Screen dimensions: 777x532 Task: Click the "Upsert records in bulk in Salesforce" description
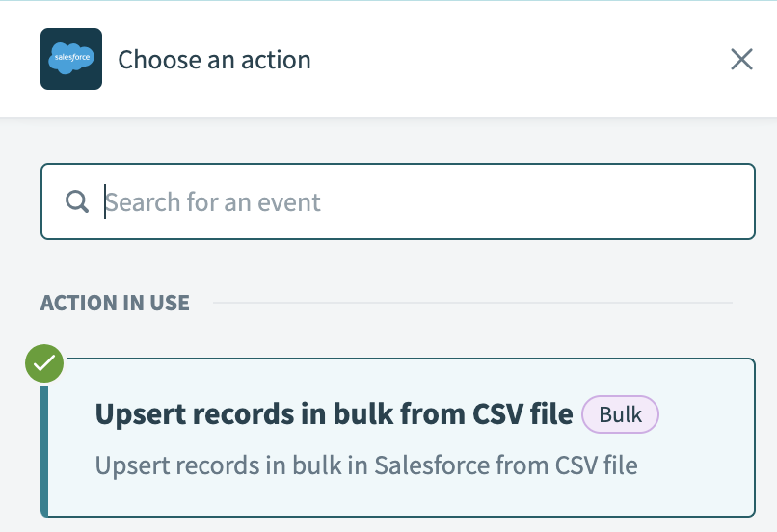point(366,466)
